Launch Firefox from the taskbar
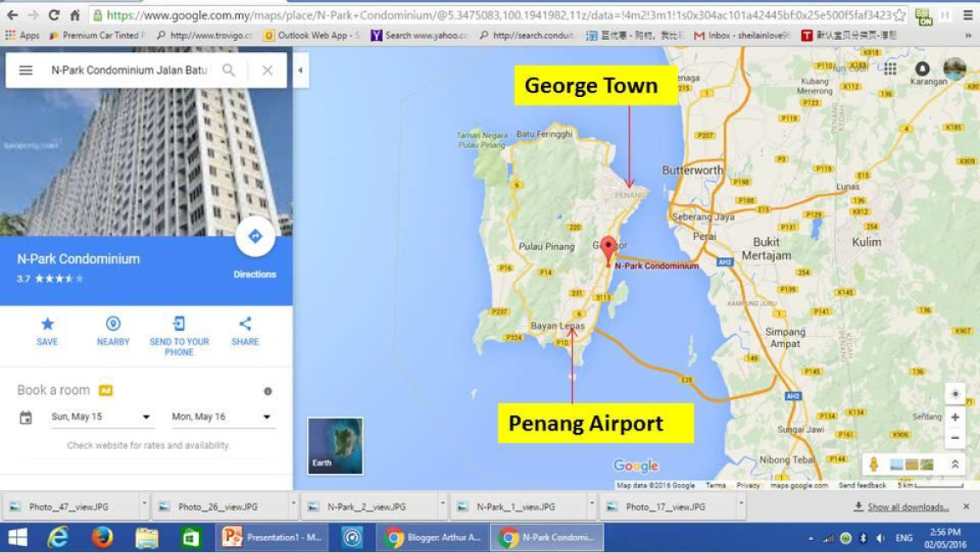Screen dimensions: 980x553 102,538
